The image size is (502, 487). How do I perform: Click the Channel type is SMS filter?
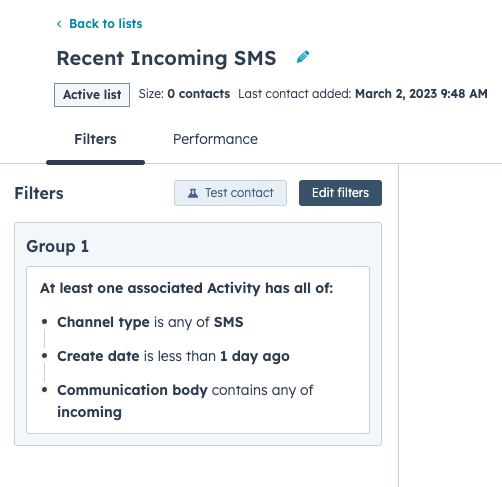pos(150,322)
